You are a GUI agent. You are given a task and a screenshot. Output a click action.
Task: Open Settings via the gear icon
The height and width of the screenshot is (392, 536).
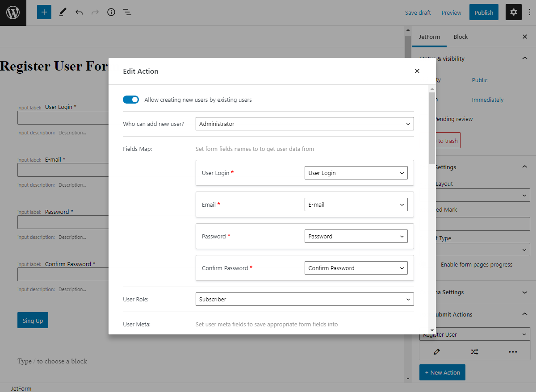click(513, 12)
